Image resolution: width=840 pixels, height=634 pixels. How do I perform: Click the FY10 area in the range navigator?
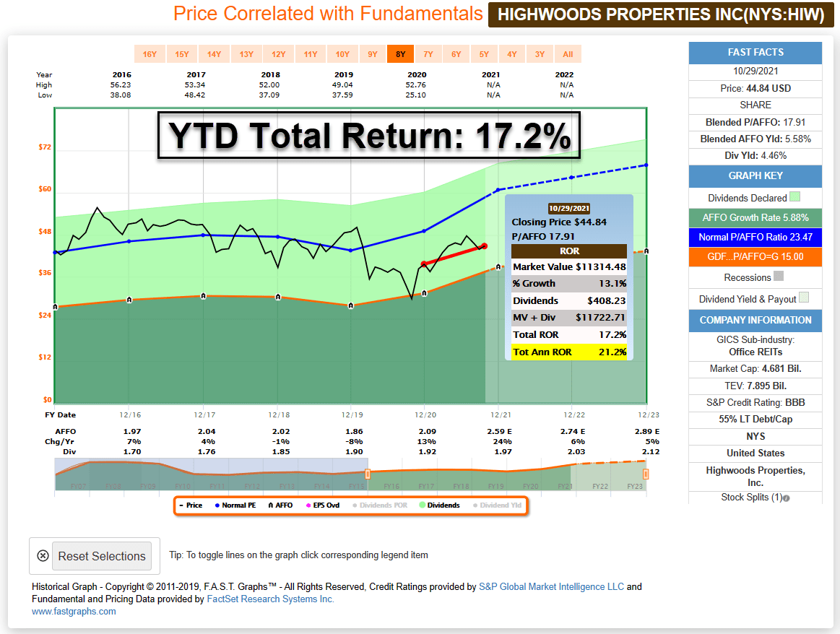183,486
